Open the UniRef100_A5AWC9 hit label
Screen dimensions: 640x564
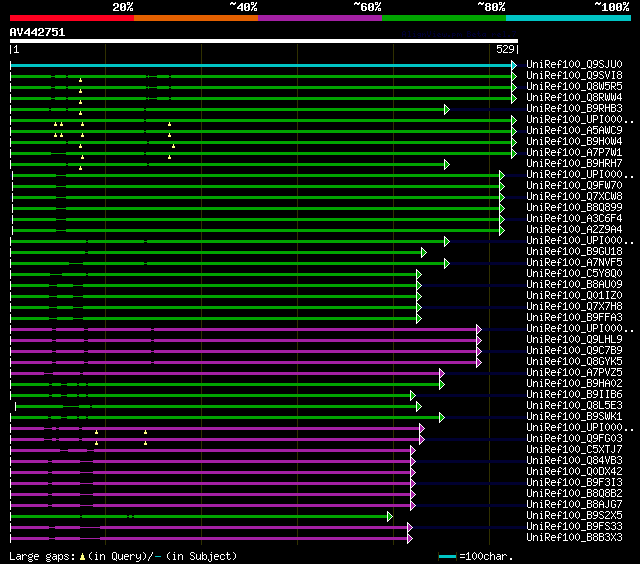tap(574, 131)
